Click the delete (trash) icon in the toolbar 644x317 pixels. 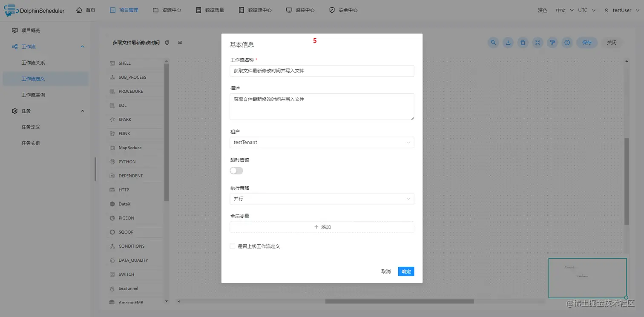(523, 43)
